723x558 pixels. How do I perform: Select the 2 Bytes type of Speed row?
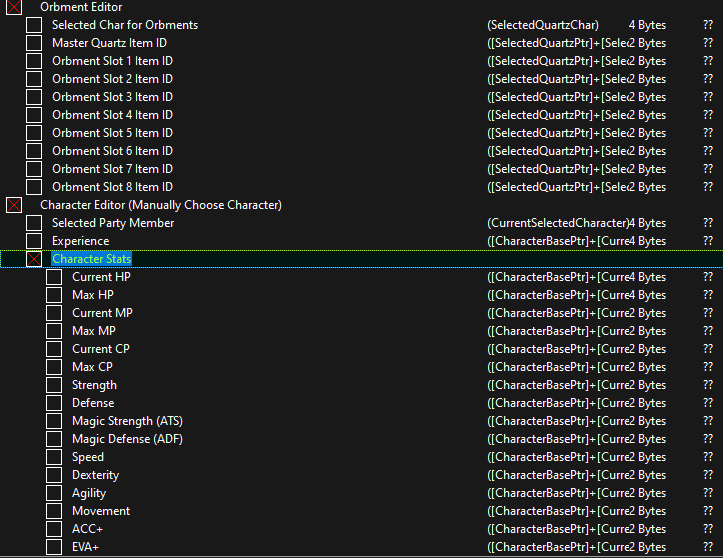[x=647, y=457]
